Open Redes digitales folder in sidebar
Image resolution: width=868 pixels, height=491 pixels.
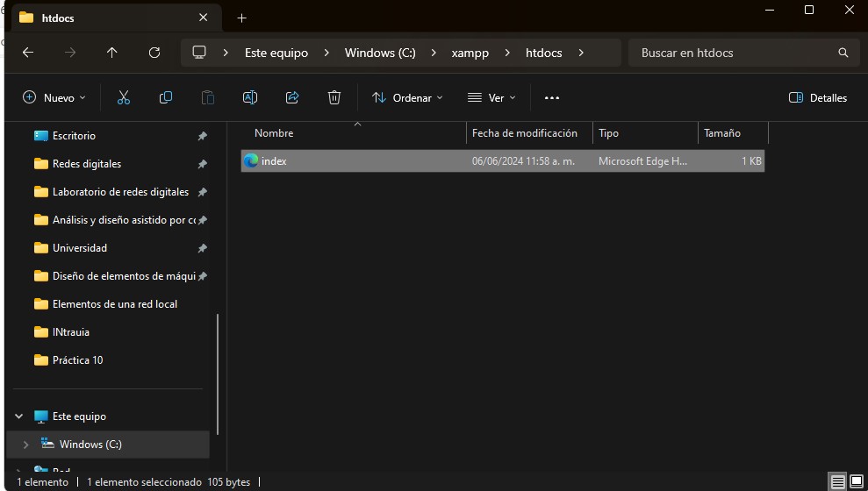coord(86,164)
